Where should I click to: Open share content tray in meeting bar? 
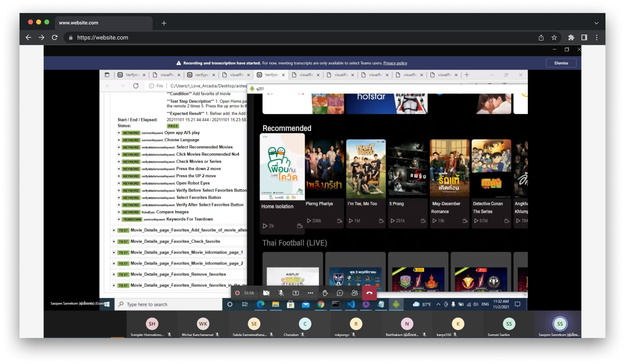pos(296,293)
